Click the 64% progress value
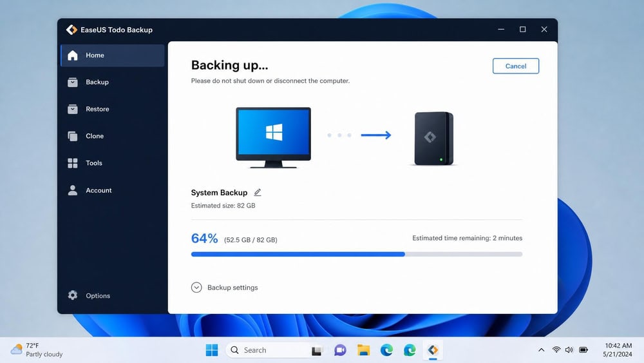 [x=205, y=238]
